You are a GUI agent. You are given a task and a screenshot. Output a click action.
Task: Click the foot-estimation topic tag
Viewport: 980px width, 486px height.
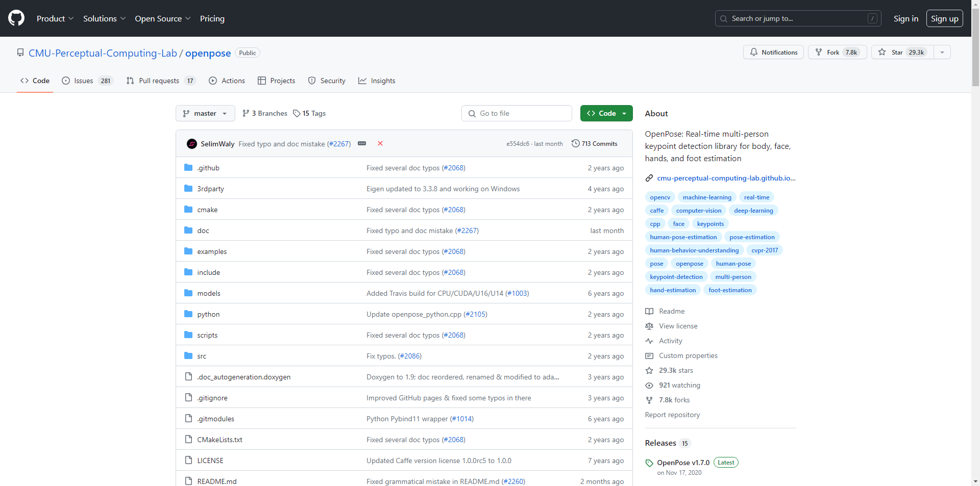tap(730, 290)
